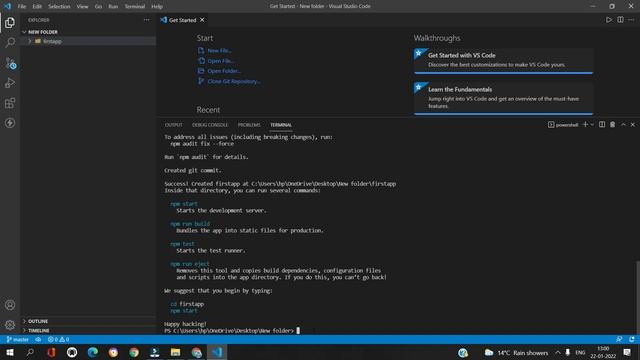Collapse the NEW FOLDER section
This screenshot has height=360, width=640.
coord(88,32)
